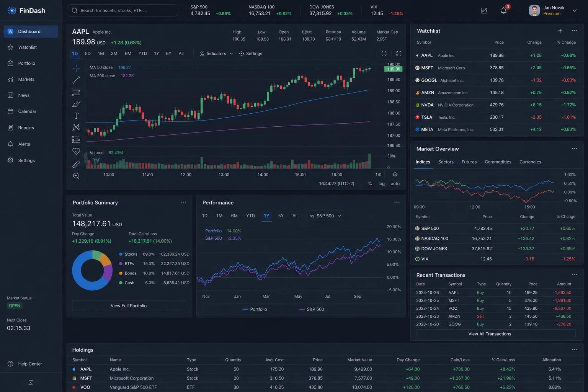Click the blue Stocks color dot in the allocation legend

pyautogui.click(x=121, y=254)
